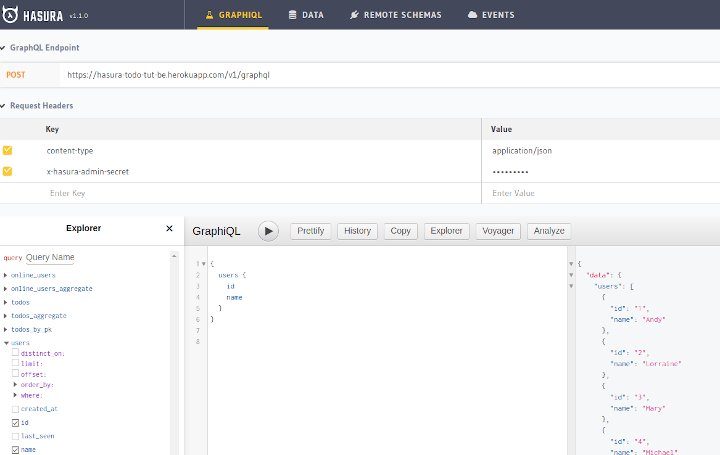Click the plug icon beside Remote Schemas
The height and width of the screenshot is (455, 720).
point(354,15)
